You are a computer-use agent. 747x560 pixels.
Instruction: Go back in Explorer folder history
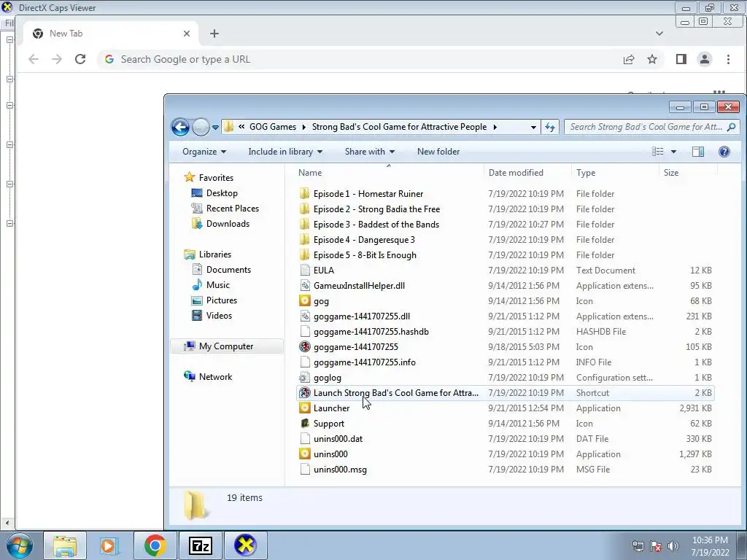(x=181, y=127)
